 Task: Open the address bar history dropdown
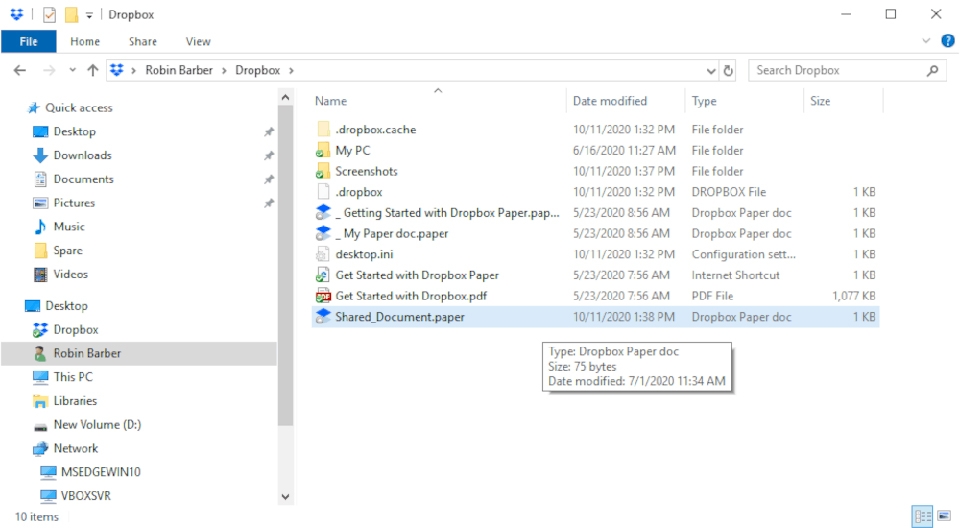711,71
